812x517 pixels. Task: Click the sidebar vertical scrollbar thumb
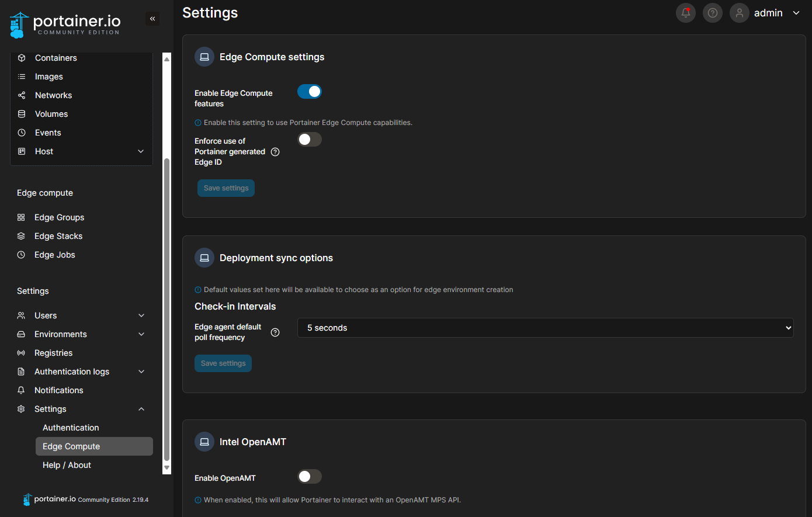pyautogui.click(x=166, y=310)
